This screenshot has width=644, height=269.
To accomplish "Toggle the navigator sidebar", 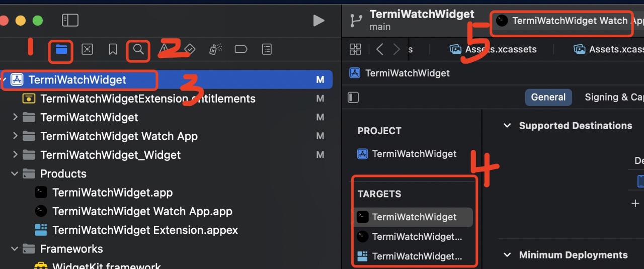I will pyautogui.click(x=70, y=20).
